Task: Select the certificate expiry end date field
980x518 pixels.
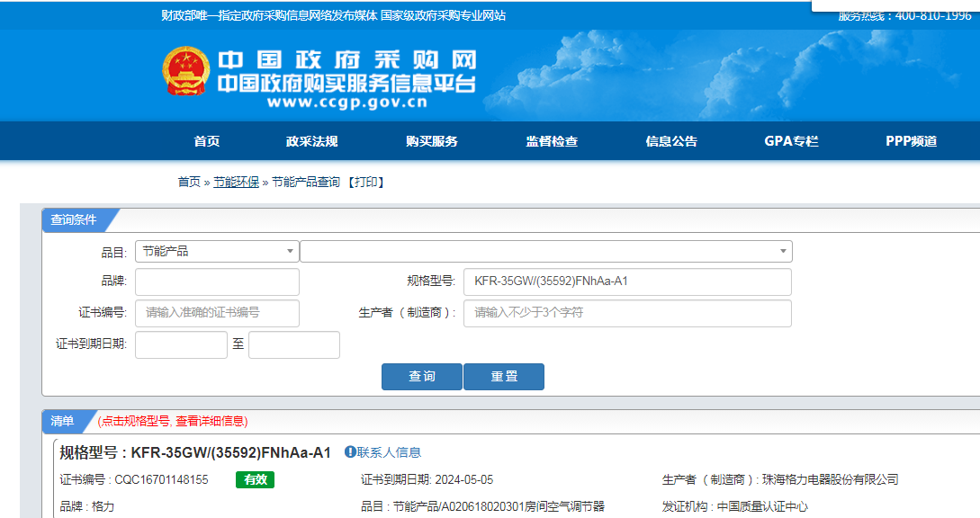Action: (293, 345)
